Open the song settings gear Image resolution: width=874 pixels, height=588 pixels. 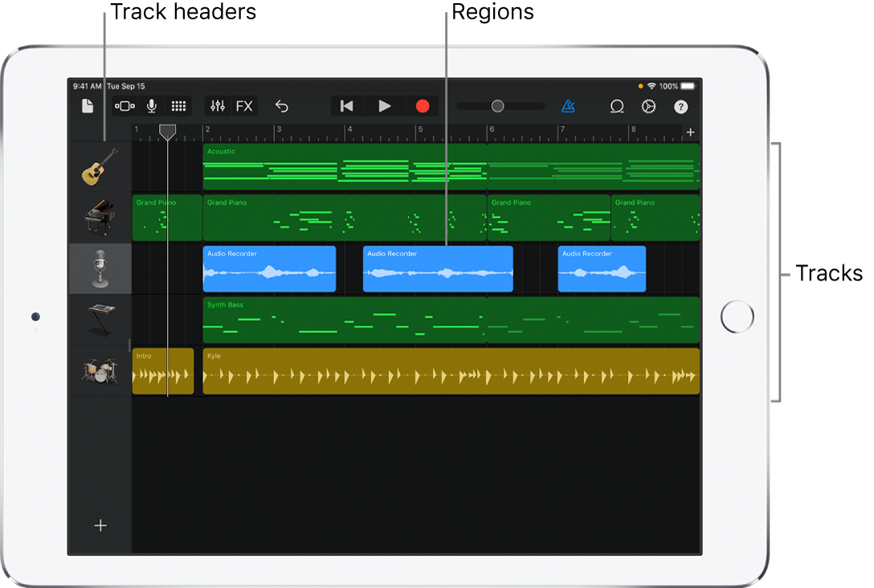tap(650, 105)
